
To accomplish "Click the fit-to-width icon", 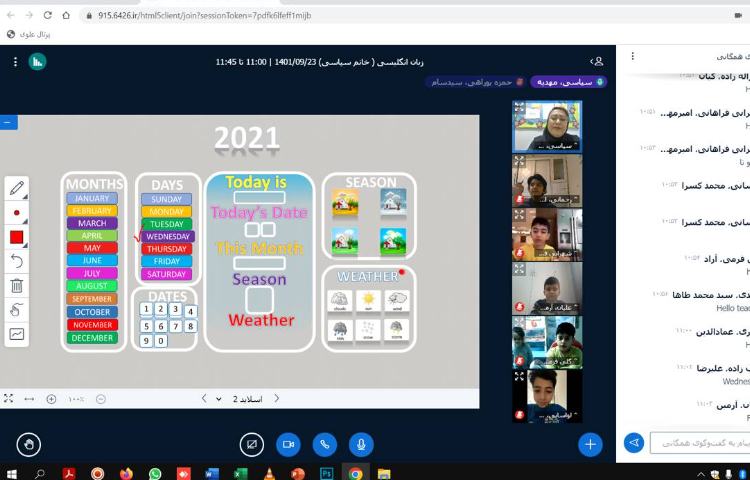I will (29, 398).
